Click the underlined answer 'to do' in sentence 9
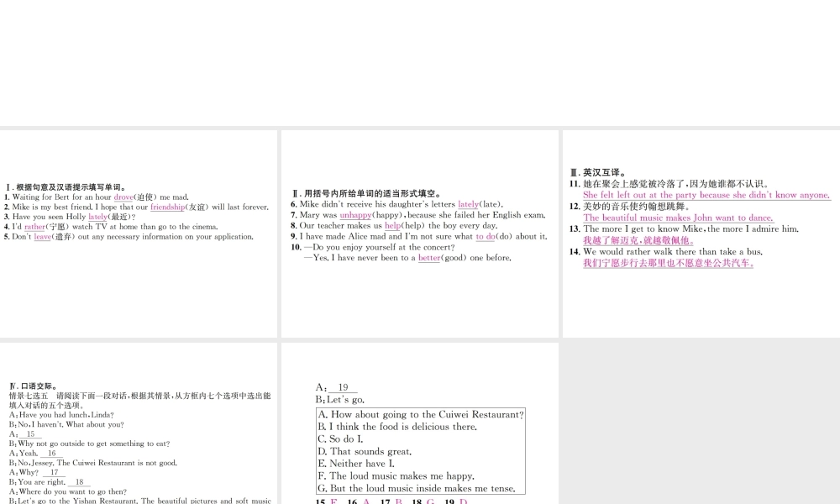Screen dimensions: 840x504 click(x=486, y=236)
